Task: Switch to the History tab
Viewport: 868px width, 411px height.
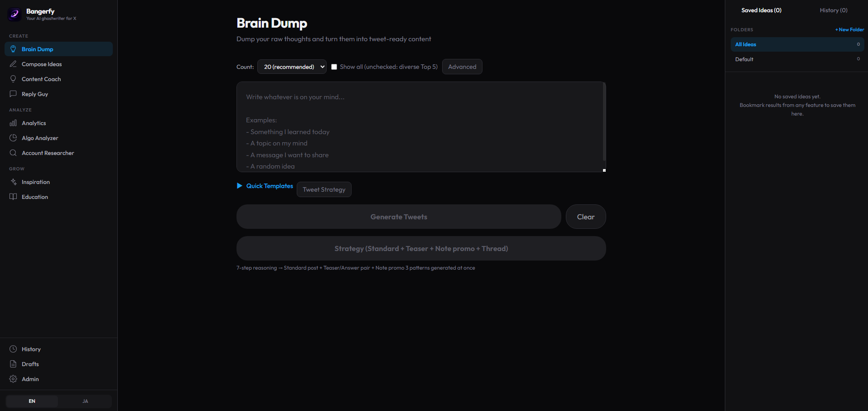Action: pyautogui.click(x=833, y=10)
